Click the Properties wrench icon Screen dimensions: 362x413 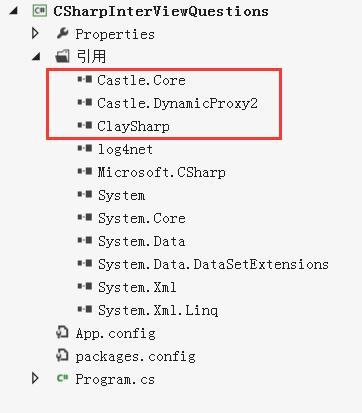coord(62,33)
